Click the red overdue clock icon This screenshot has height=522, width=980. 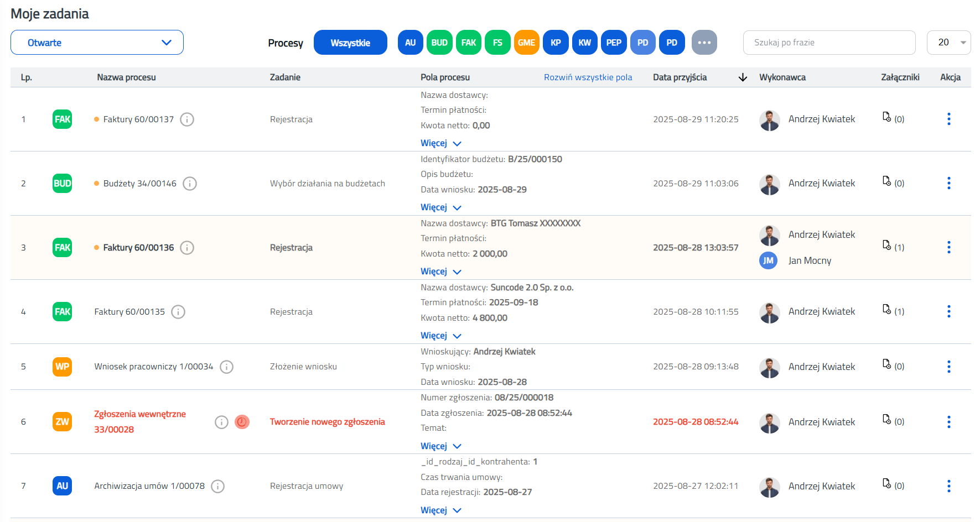point(242,422)
